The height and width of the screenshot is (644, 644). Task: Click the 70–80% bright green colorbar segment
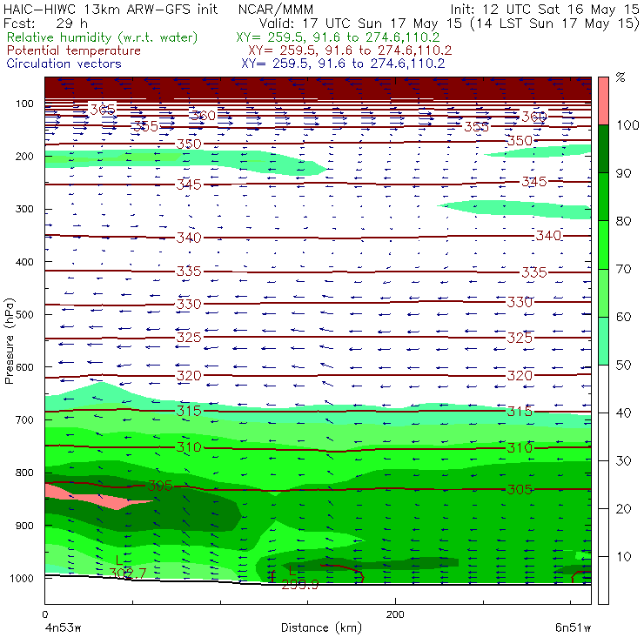coord(603,245)
